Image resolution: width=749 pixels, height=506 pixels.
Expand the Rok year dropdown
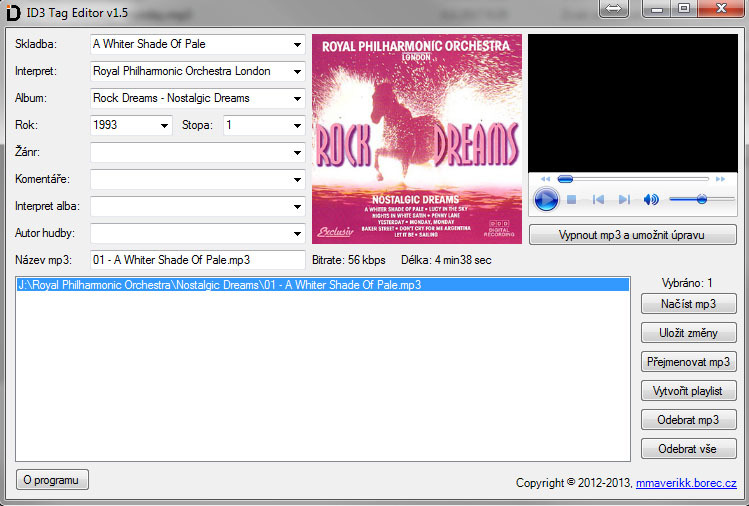(164, 126)
